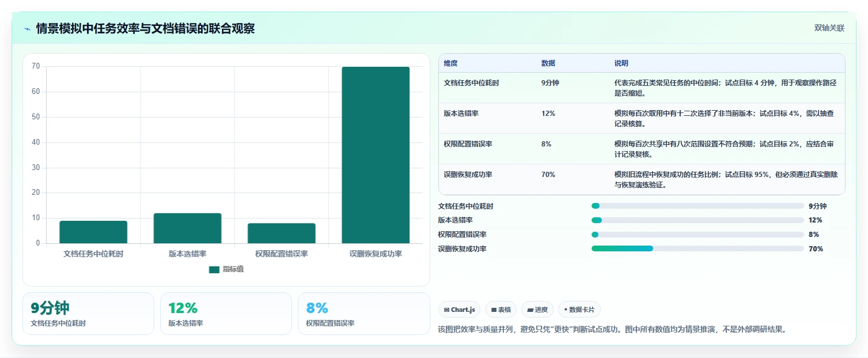Click the 误删恢复成功率 progress bar
868x358 pixels.
coord(698,248)
